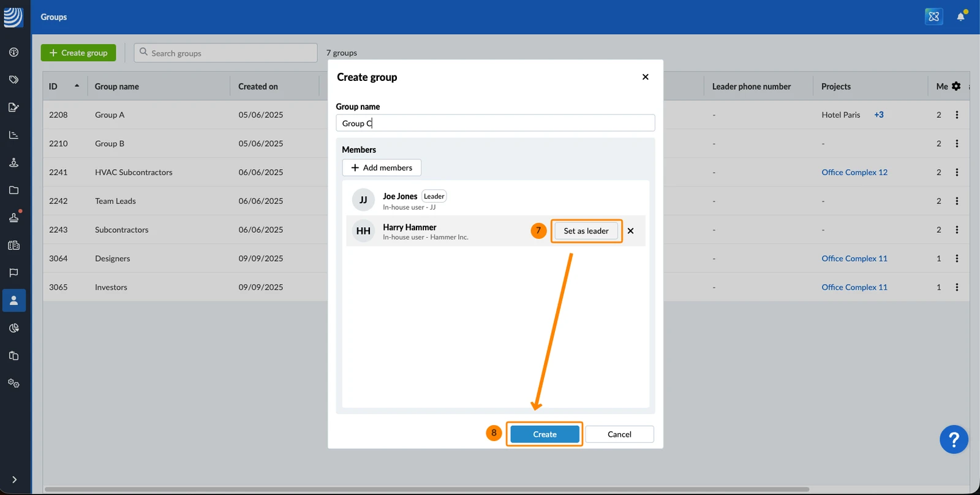Open the double gears settings sidebar icon
The height and width of the screenshot is (495, 980).
13,383
